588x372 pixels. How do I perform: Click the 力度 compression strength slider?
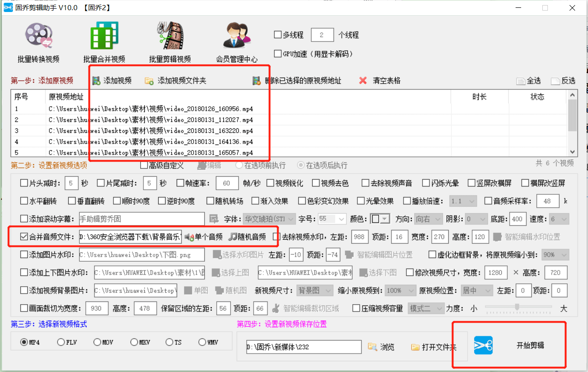point(517,307)
